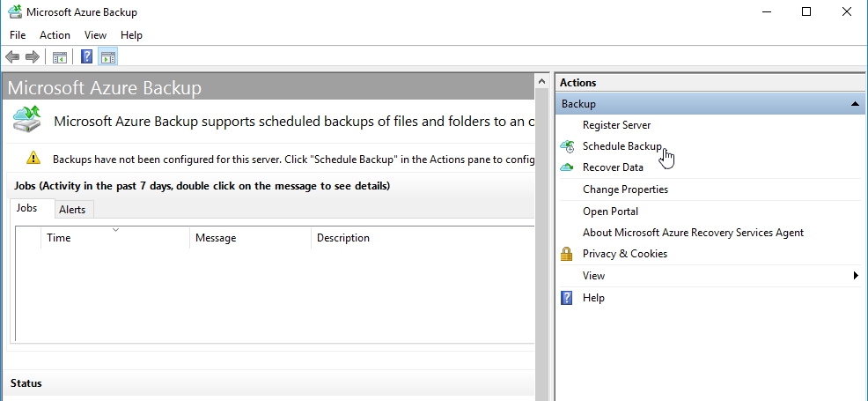The width and height of the screenshot is (868, 401).
Task: Click the Time column sort header
Action: tap(114, 238)
